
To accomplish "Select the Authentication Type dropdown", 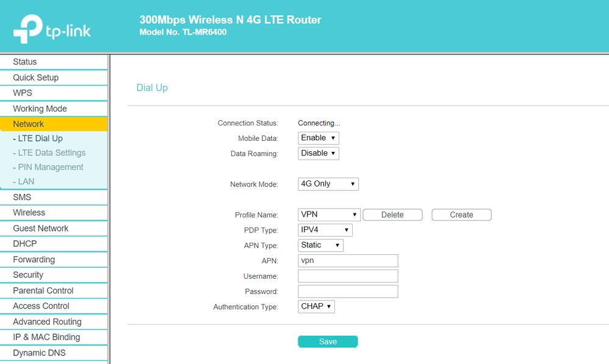I will [x=316, y=307].
